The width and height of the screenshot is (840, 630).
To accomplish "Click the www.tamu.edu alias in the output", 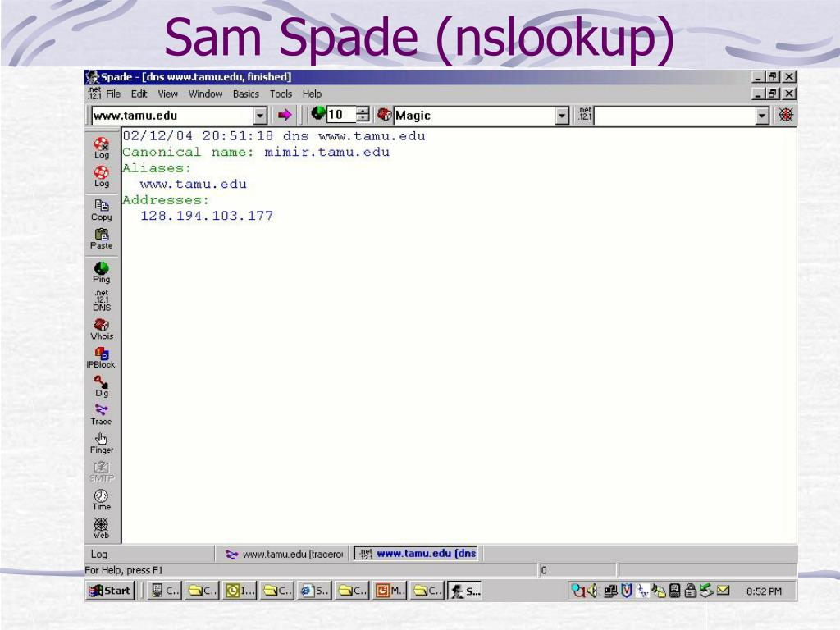I will 194,185.
